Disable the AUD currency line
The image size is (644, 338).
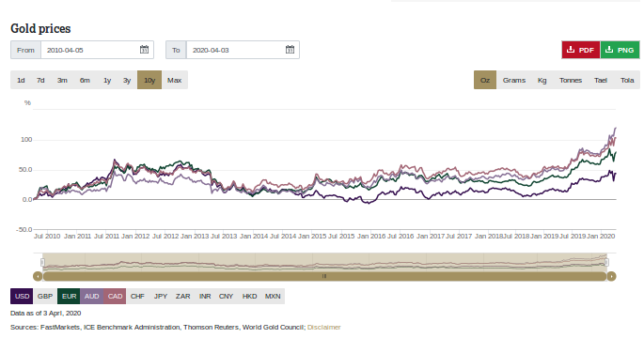point(91,296)
